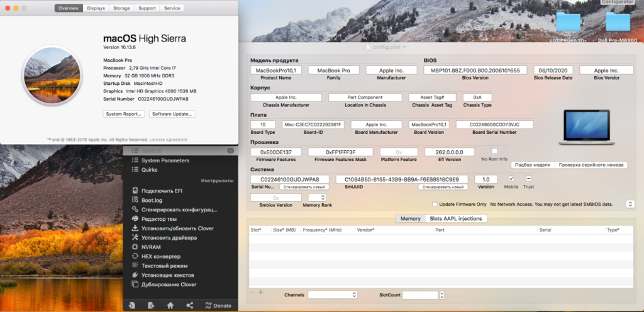This screenshot has width=644, height=312.
Task: Switch to Slots AAPL injections tab
Action: point(456,218)
